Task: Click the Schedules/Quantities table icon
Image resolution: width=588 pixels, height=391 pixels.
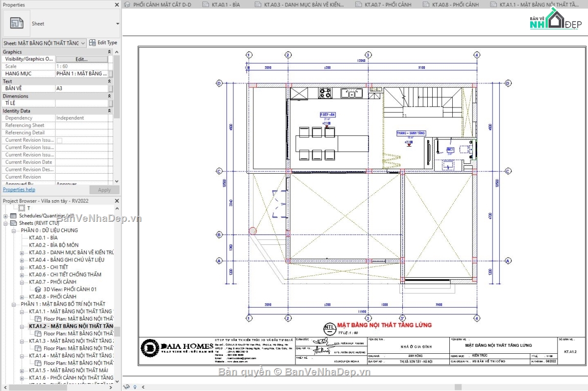Action: point(14,216)
